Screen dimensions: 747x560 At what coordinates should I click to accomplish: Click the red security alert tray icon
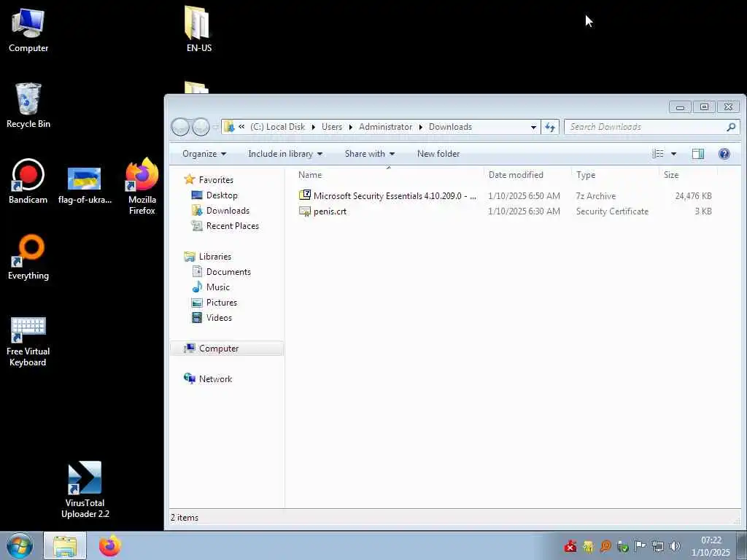[570, 545]
